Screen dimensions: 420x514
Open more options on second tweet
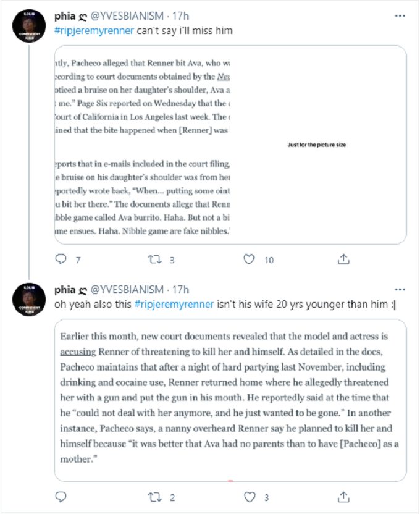pyautogui.click(x=400, y=290)
